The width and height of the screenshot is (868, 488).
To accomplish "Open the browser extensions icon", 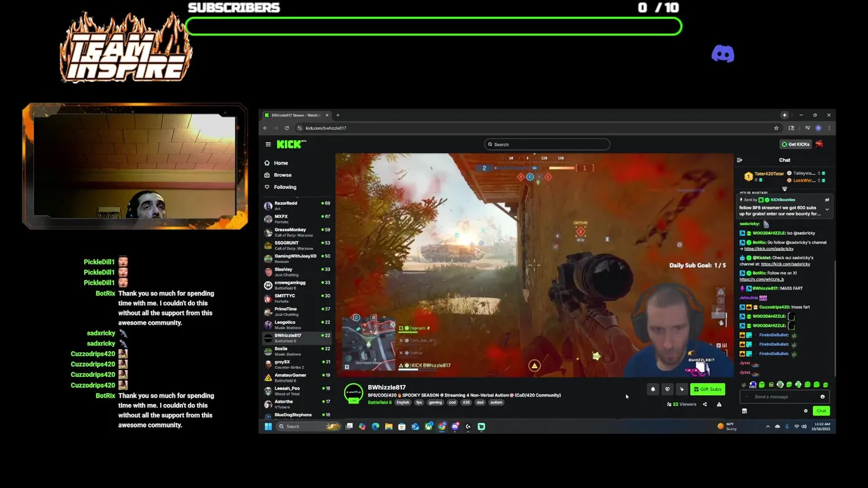I will point(791,128).
